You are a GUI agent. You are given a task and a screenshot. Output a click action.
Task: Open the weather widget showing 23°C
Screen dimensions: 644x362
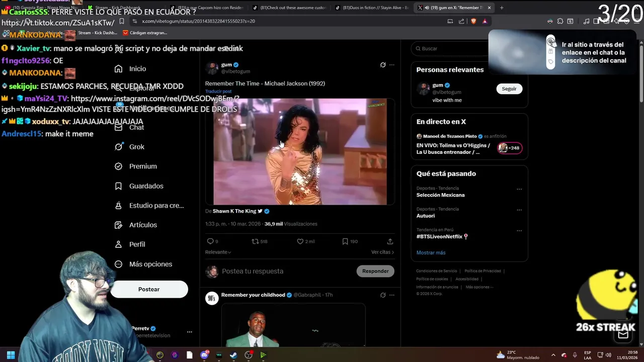coord(517,355)
